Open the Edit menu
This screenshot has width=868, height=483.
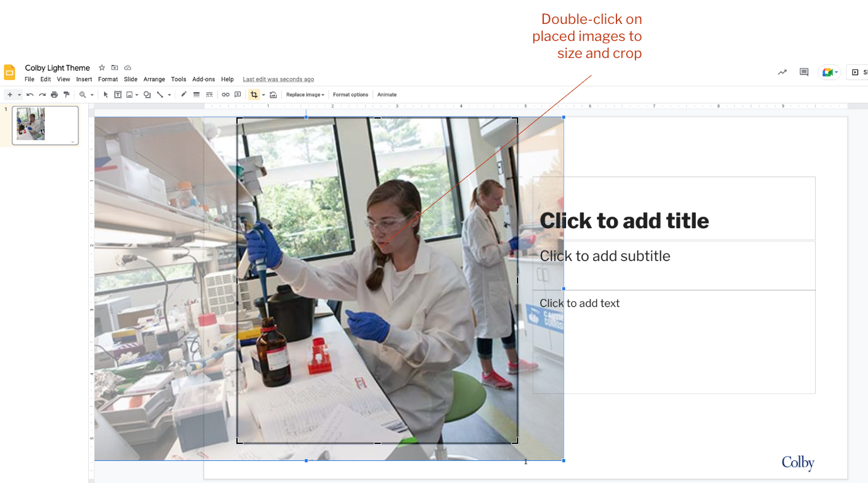45,79
